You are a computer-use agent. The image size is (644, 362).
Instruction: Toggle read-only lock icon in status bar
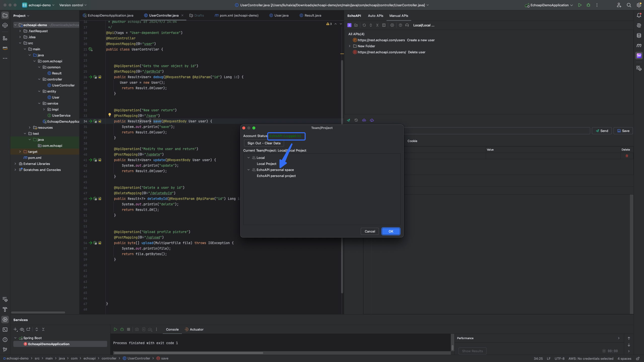point(638,358)
